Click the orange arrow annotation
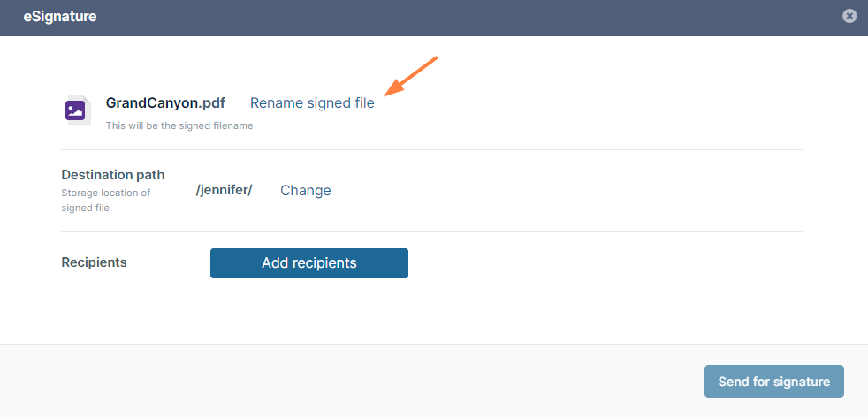The width and height of the screenshot is (868, 417). (411, 75)
